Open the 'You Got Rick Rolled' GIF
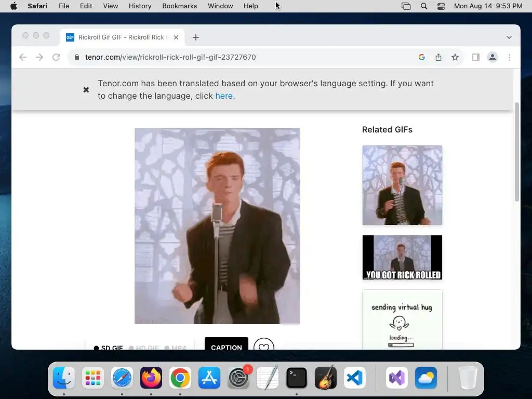 [402, 258]
